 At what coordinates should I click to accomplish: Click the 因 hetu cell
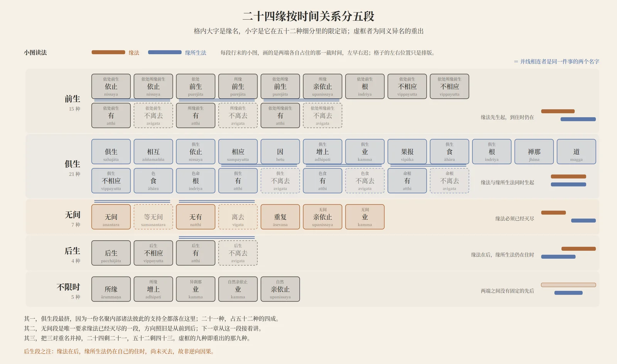coord(280,152)
